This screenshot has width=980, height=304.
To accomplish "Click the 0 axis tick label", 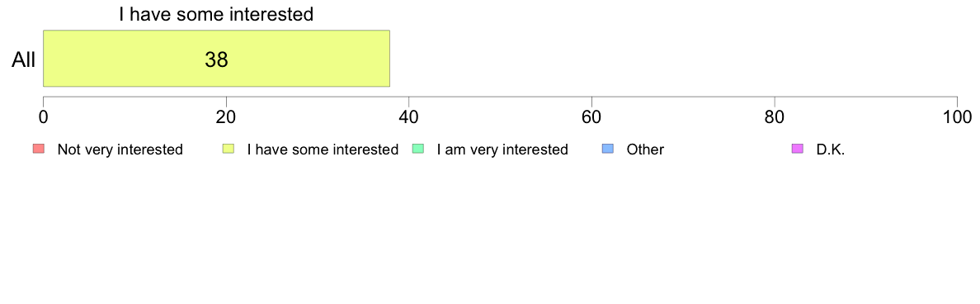I will (x=43, y=117).
